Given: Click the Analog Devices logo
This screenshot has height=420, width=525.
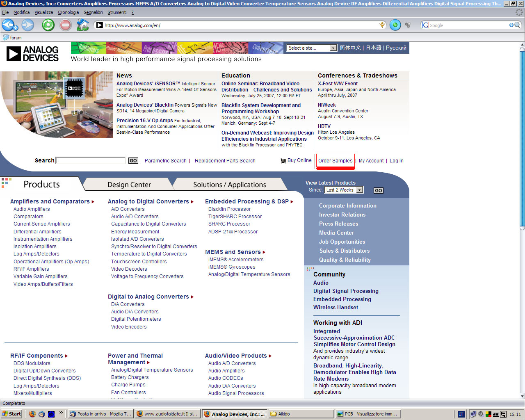Looking at the screenshot, I should point(33,54).
